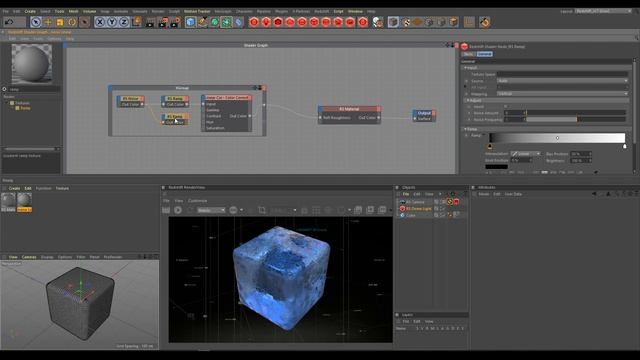The height and width of the screenshot is (360, 640).
Task: Select the Output node
Action: coord(424,113)
